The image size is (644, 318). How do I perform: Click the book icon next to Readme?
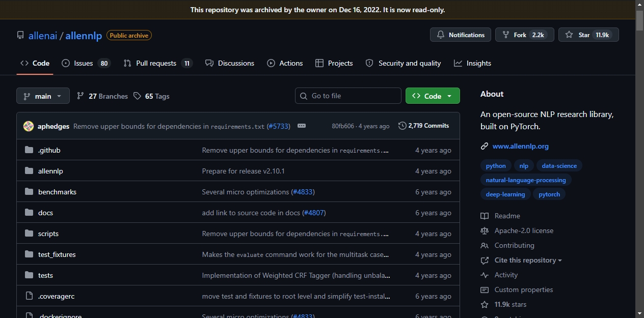pos(485,216)
